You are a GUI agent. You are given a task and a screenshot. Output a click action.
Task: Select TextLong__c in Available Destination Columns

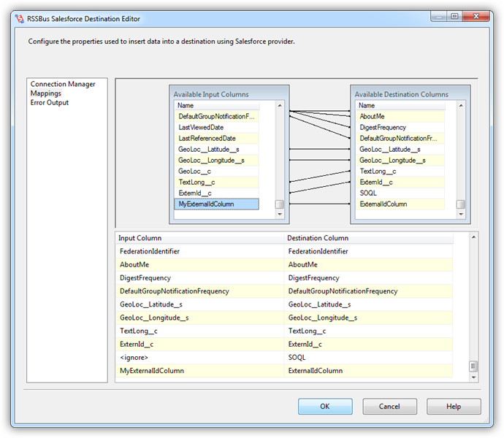pos(400,172)
